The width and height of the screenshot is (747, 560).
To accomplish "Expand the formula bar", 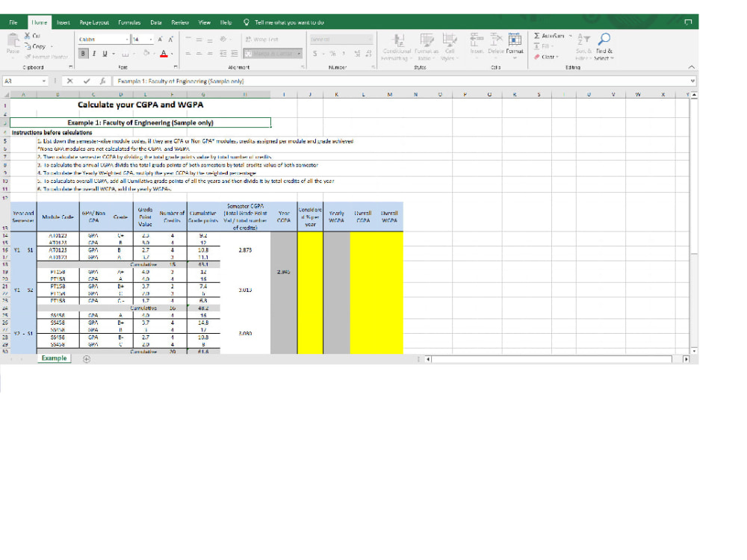I will [692, 81].
